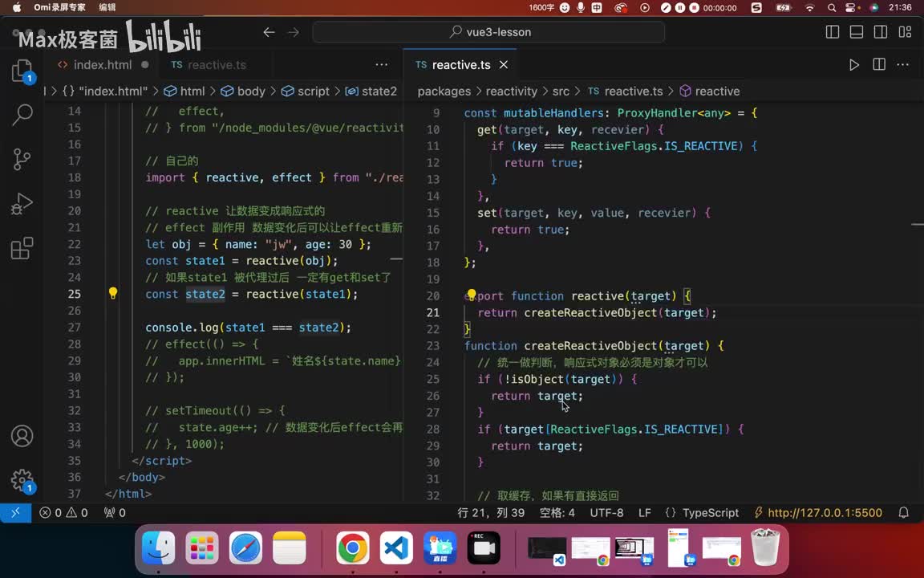Open Spotlight search in menu bar
Viewport: 924px width, 578px height.
pos(832,8)
